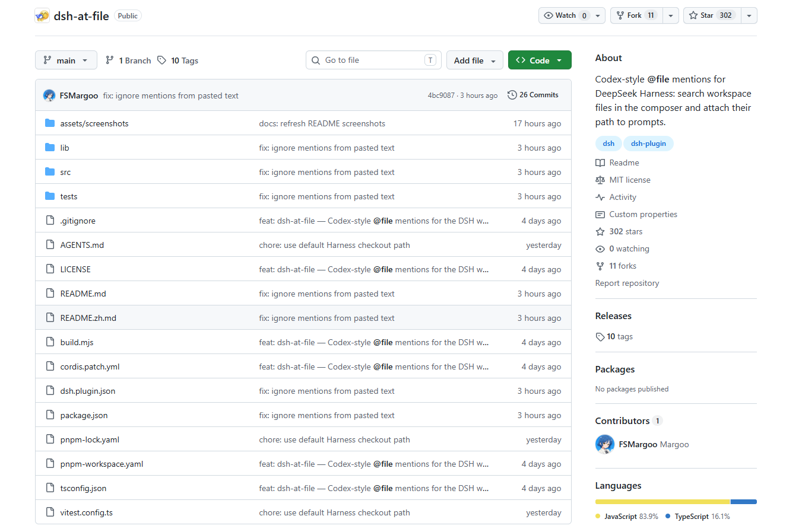802x532 pixels.
Task: Open the pnpm-workspace.yaml file
Action: point(102,464)
